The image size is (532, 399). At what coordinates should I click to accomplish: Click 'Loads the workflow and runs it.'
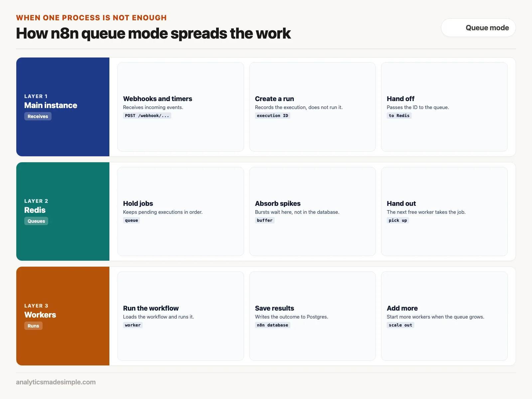point(158,317)
